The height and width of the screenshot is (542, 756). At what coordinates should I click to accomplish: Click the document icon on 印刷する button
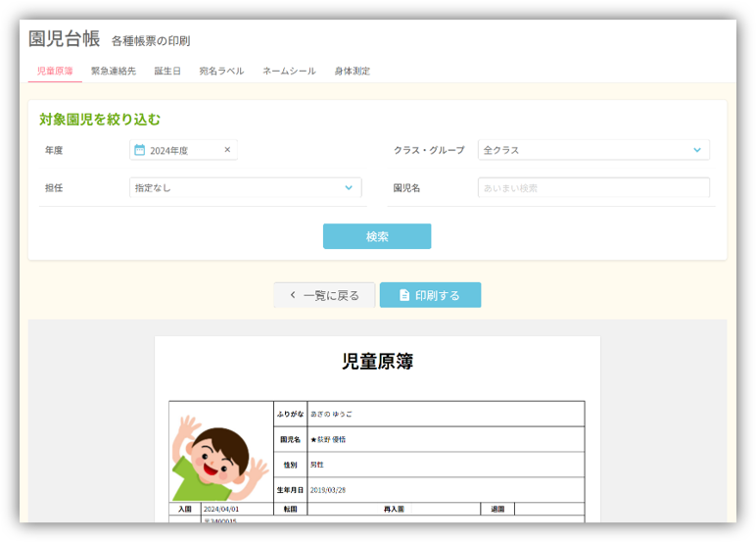coord(404,295)
